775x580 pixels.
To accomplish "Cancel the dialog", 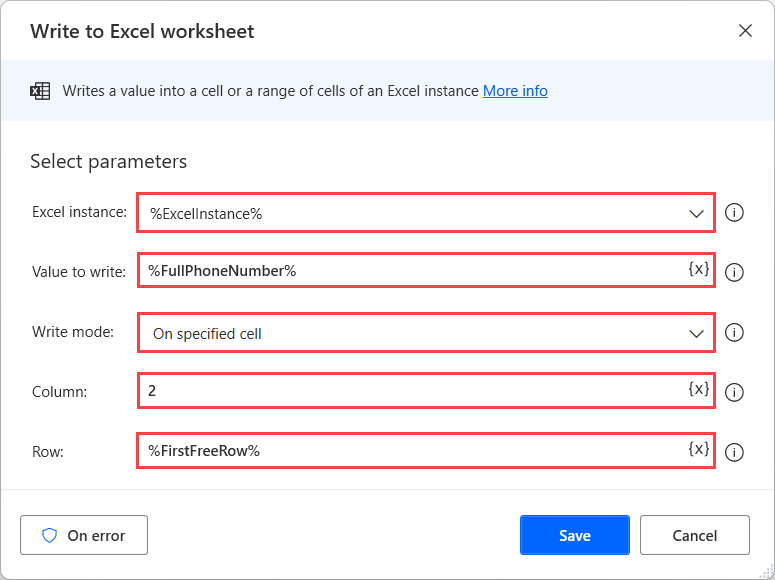I will click(694, 535).
